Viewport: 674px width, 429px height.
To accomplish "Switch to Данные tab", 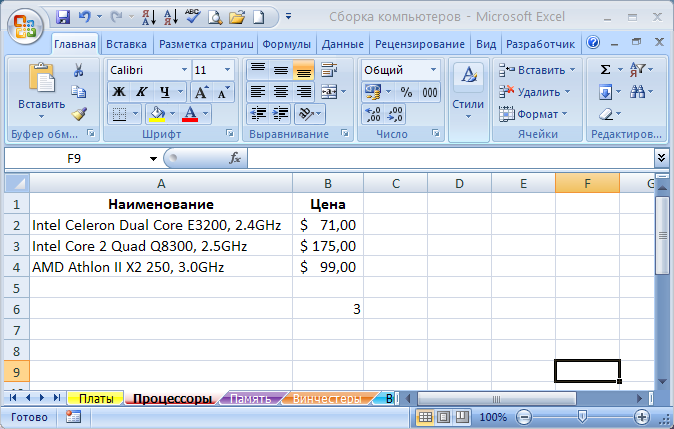I will tap(343, 44).
